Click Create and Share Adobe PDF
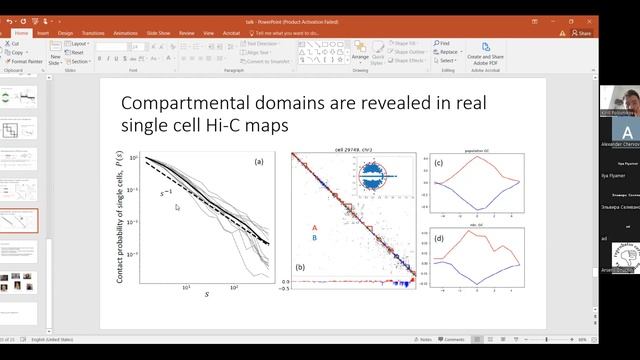640x360 pixels. tap(485, 53)
